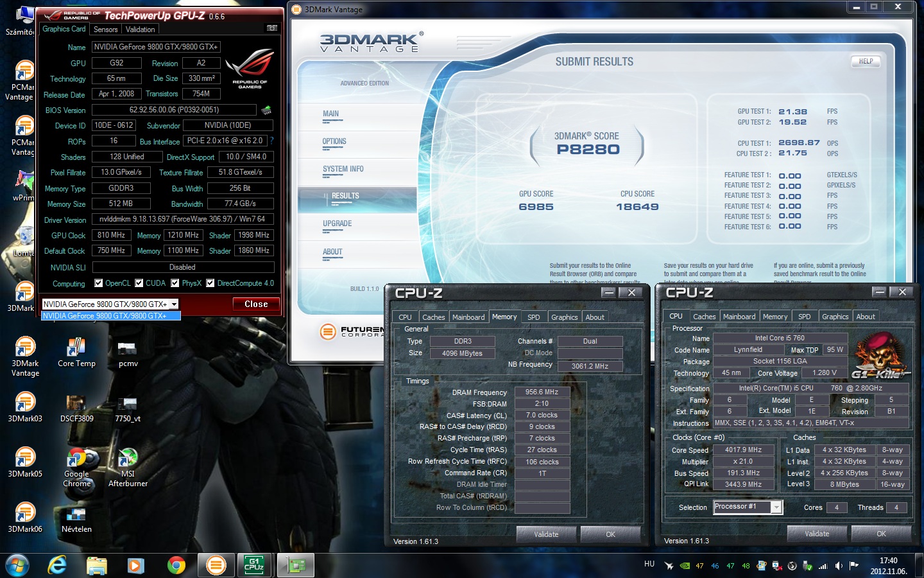Open the 3DMark Vantage desktop shortcut

pos(25,356)
